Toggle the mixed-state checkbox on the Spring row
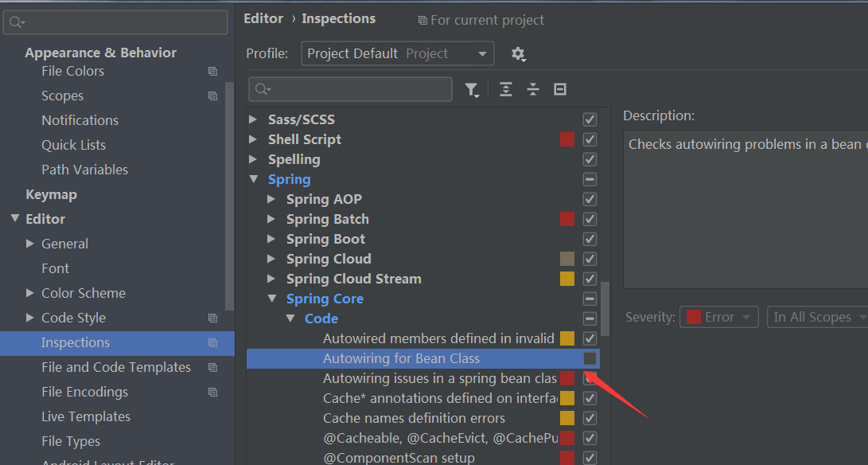Image resolution: width=868 pixels, height=465 pixels. [x=590, y=180]
